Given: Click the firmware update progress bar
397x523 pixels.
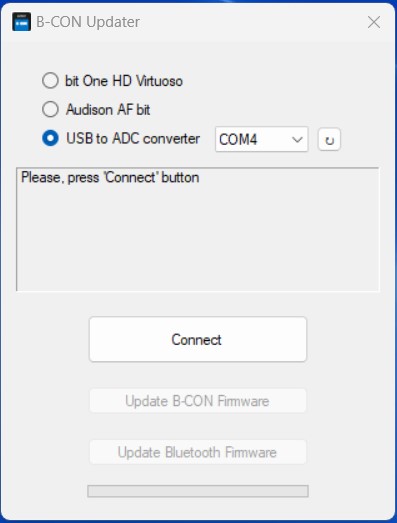Looking at the screenshot, I should [x=198, y=491].
